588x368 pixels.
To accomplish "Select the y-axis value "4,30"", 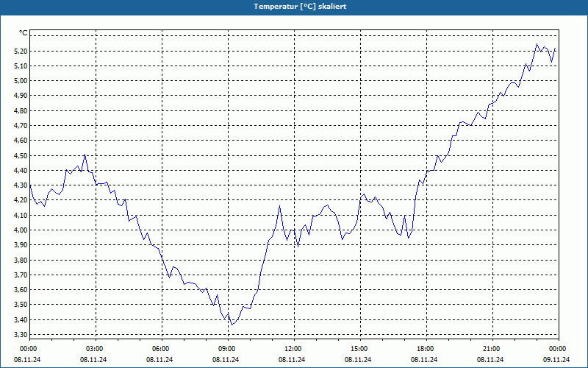I will coord(21,185).
